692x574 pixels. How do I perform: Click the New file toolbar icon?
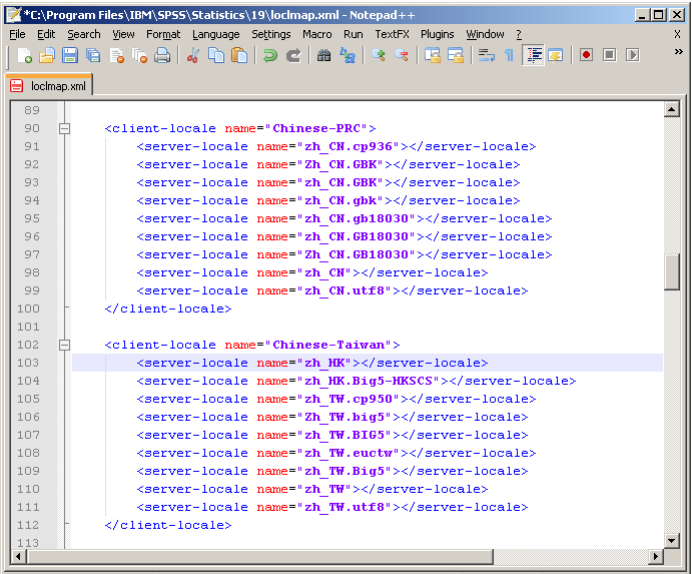click(x=25, y=56)
